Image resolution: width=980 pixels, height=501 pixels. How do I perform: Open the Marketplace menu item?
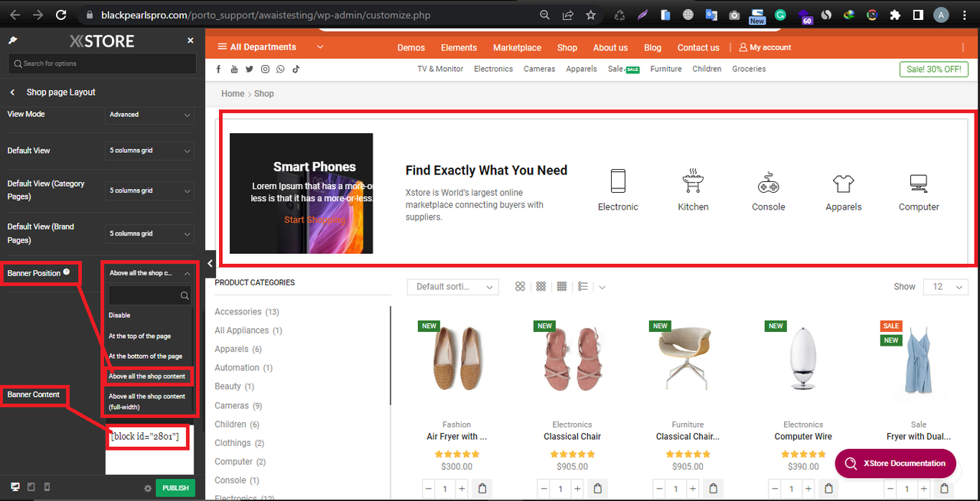(x=517, y=47)
